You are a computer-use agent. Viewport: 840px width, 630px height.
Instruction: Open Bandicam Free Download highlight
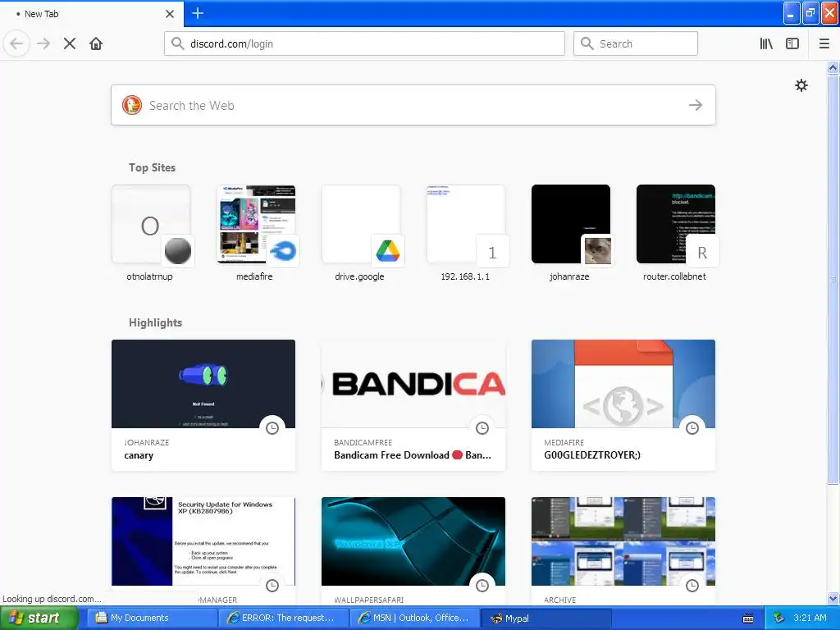pyautogui.click(x=413, y=405)
